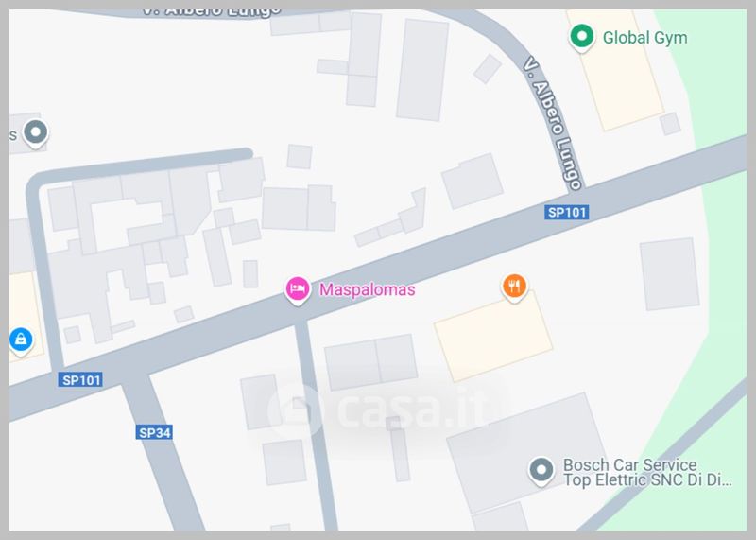The height and width of the screenshot is (540, 756).
Task: Click the blue shopping bag pin
Action: point(21,341)
